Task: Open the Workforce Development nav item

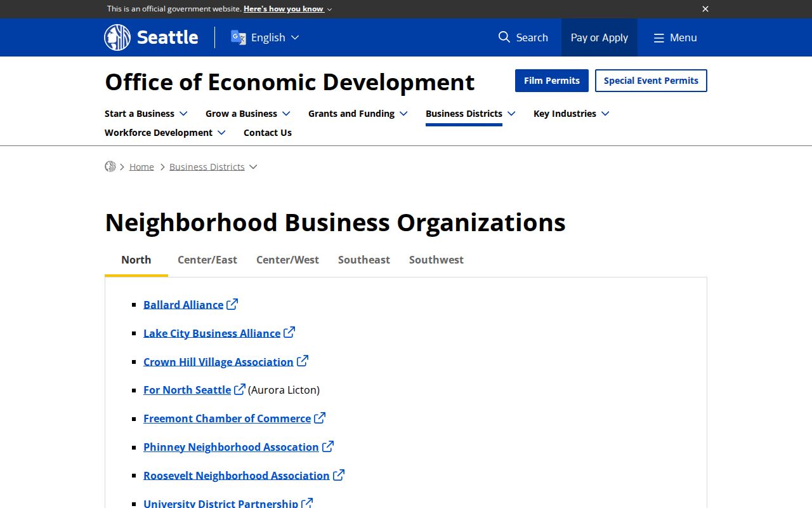Action: coord(159,133)
